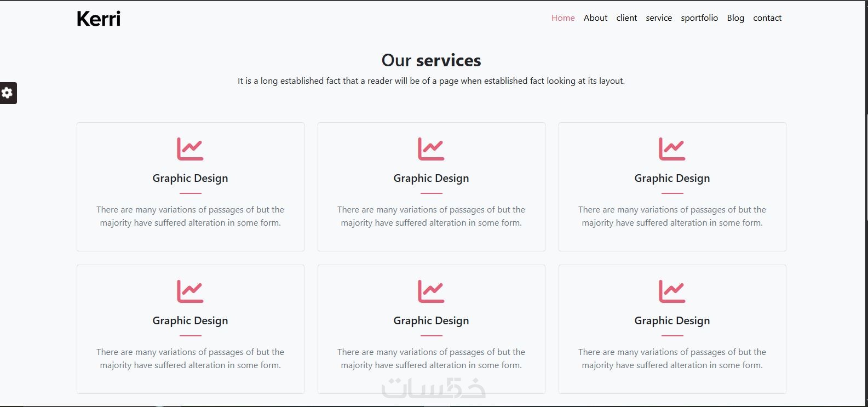The width and height of the screenshot is (868, 407).
Task: Click description text in bottom-right service card
Action: (672, 358)
